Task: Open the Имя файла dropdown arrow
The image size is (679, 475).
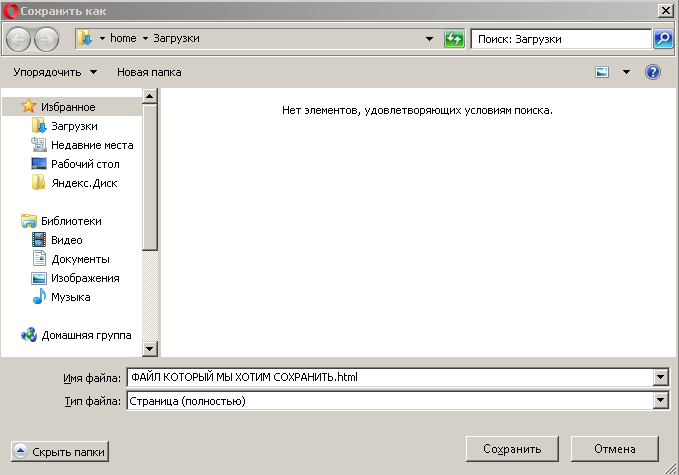Action: pos(660,377)
